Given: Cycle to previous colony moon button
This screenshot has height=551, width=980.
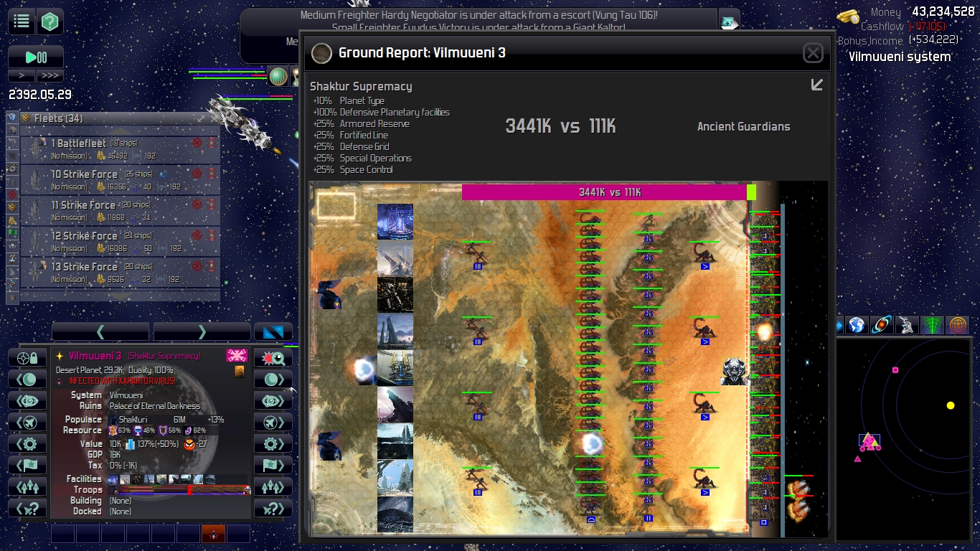Looking at the screenshot, I should click(27, 380).
